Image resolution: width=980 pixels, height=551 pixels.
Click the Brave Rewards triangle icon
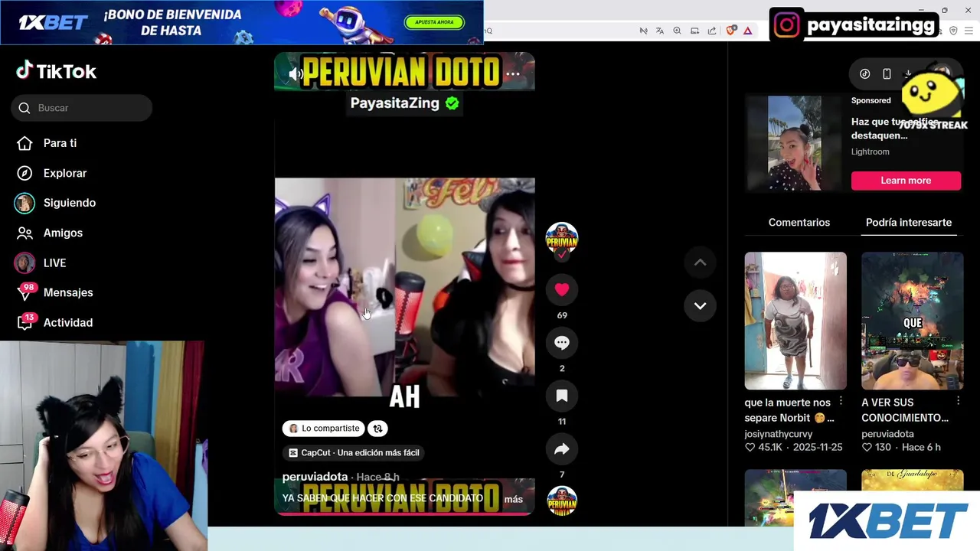coord(747,31)
